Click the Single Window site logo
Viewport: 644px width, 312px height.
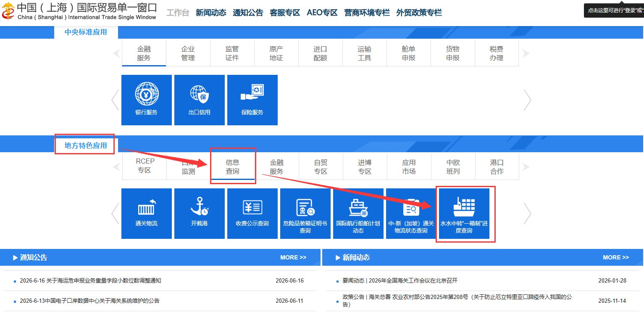[79, 11]
